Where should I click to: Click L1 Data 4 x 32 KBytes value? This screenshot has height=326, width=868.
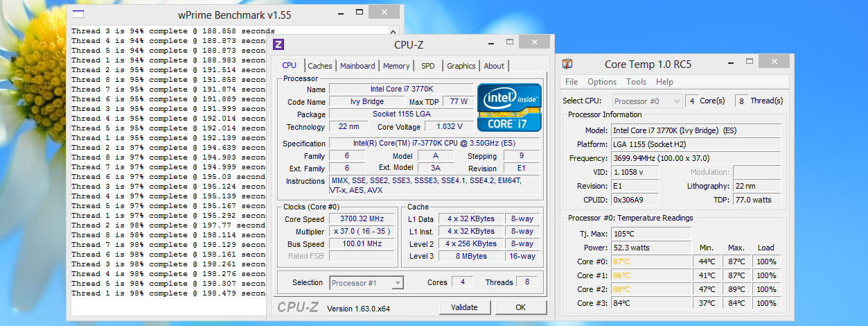pyautogui.click(x=471, y=219)
